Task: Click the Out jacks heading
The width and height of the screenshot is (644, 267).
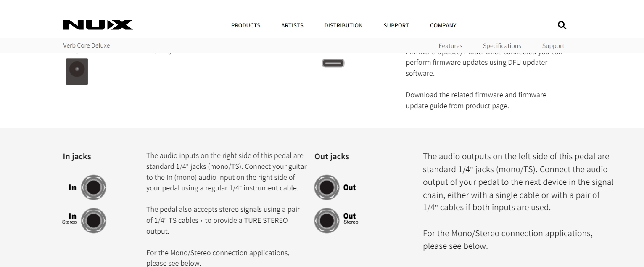Action: tap(332, 156)
